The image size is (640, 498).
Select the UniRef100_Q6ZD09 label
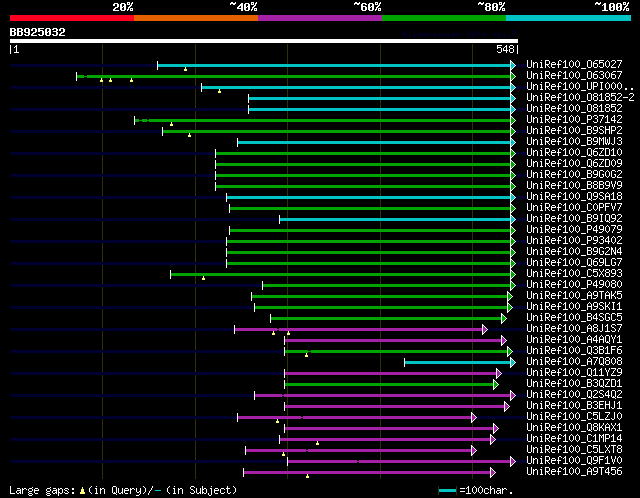coord(574,163)
